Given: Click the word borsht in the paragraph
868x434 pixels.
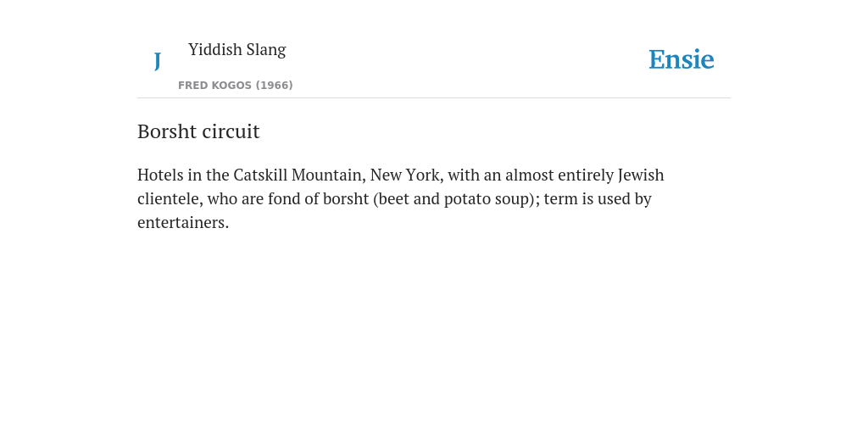Looking at the screenshot, I should pyautogui.click(x=346, y=198).
